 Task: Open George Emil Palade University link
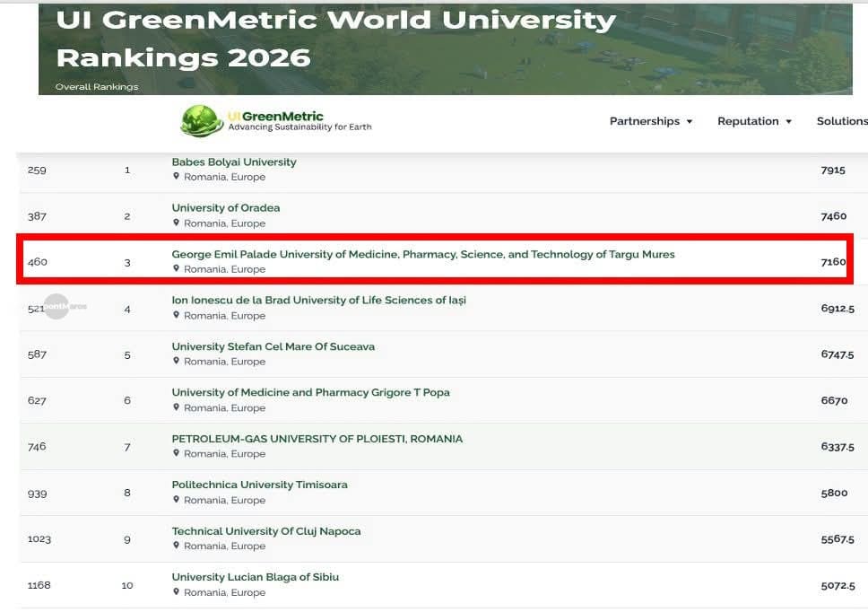click(x=423, y=254)
